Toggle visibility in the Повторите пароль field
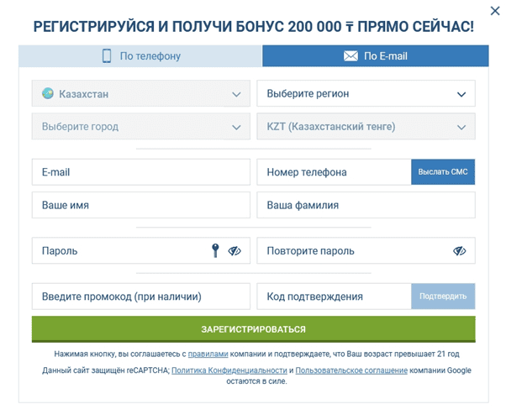 click(460, 250)
